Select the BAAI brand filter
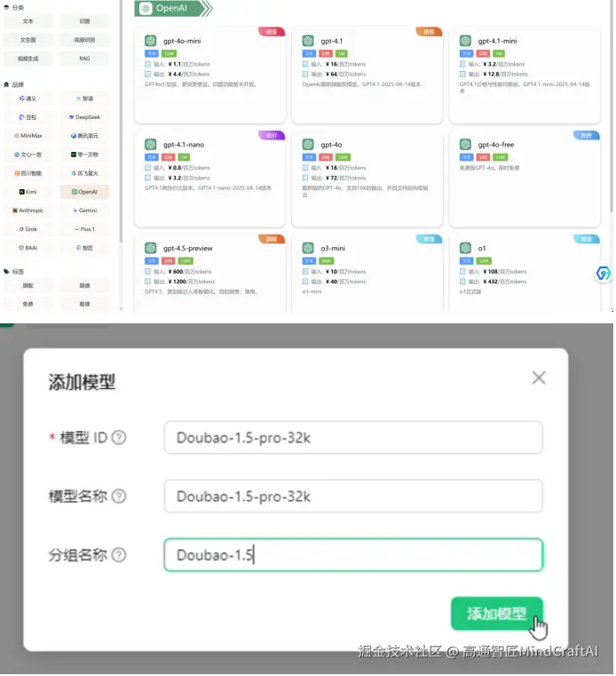The height and width of the screenshot is (676, 616). point(28,248)
